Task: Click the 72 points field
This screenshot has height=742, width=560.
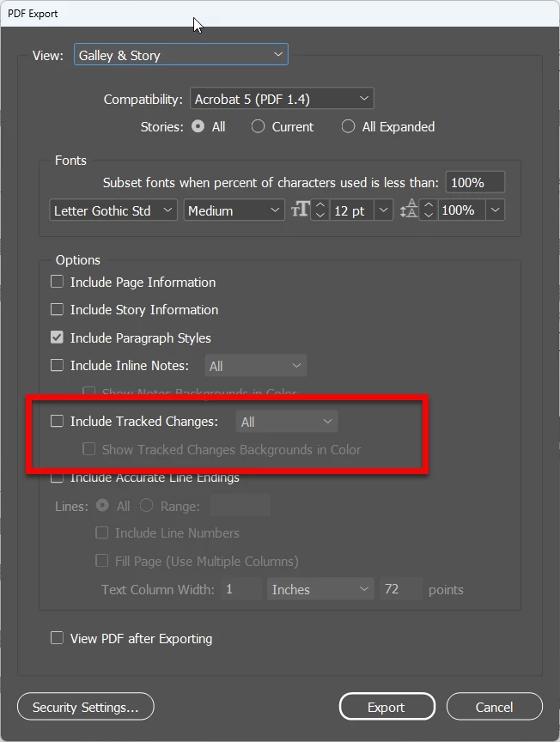Action: 401,588
